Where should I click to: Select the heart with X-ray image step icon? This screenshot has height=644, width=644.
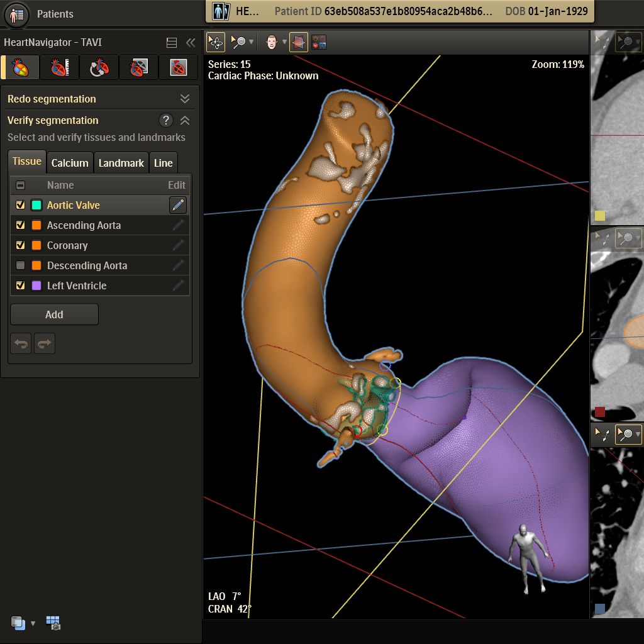click(x=139, y=67)
